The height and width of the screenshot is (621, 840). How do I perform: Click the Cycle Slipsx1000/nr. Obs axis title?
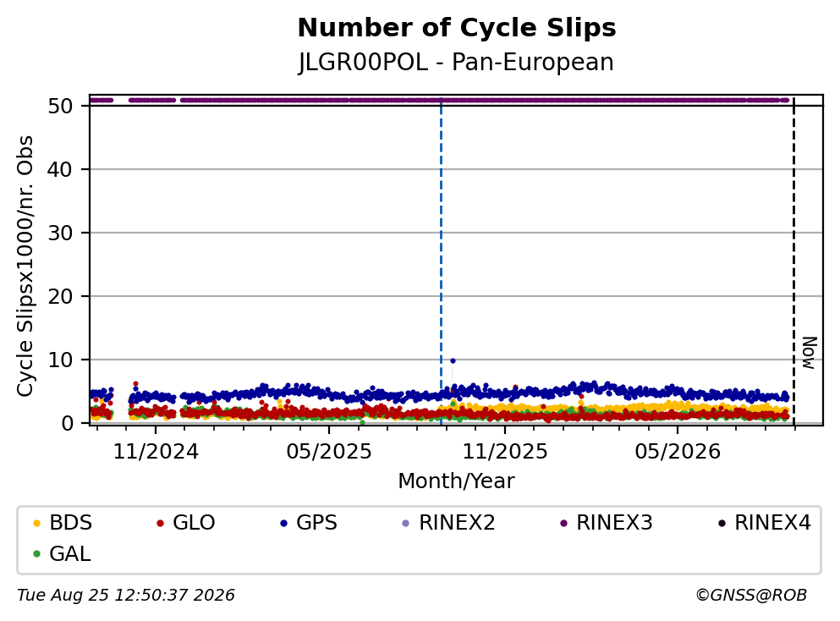tap(25, 267)
